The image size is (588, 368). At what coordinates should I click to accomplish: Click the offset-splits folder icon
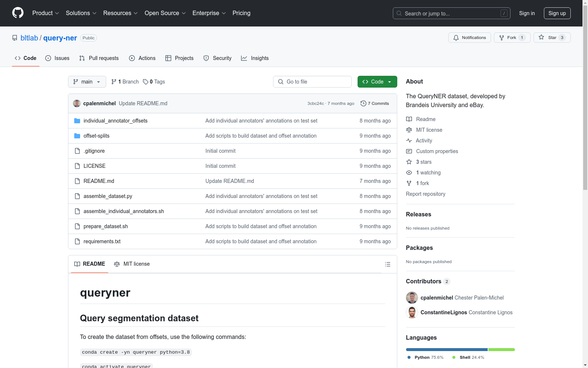[77, 136]
